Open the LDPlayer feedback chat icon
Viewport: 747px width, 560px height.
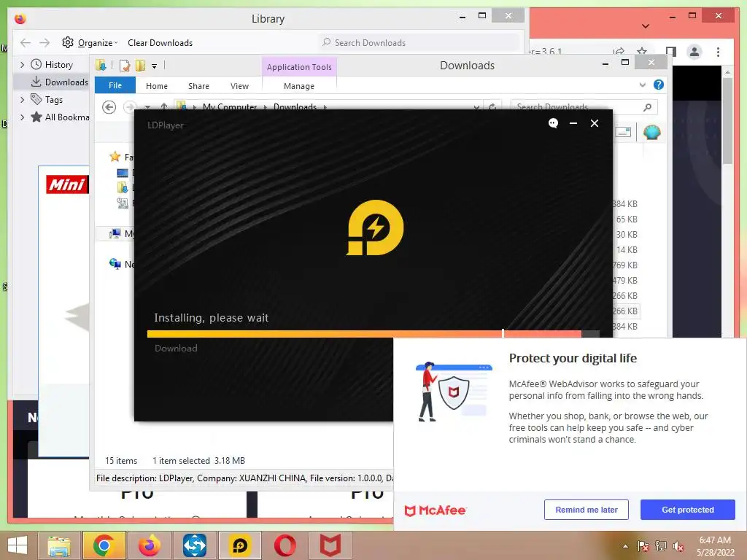[553, 123]
